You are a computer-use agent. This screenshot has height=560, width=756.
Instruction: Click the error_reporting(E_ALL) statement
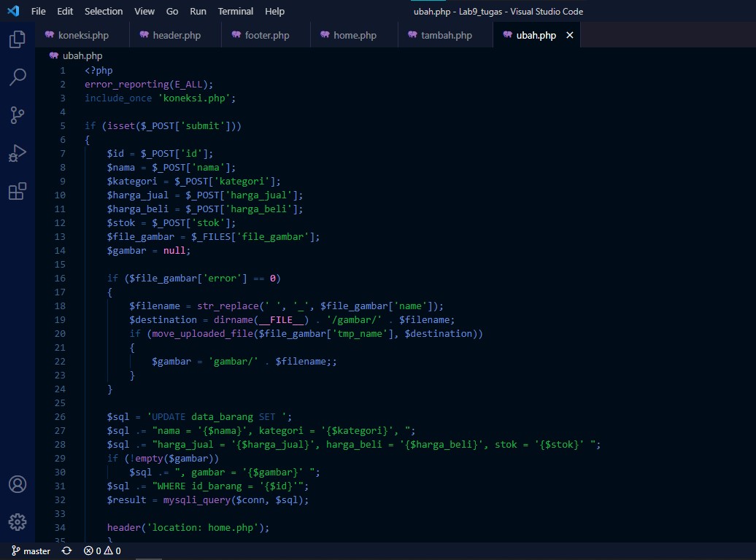(x=149, y=85)
